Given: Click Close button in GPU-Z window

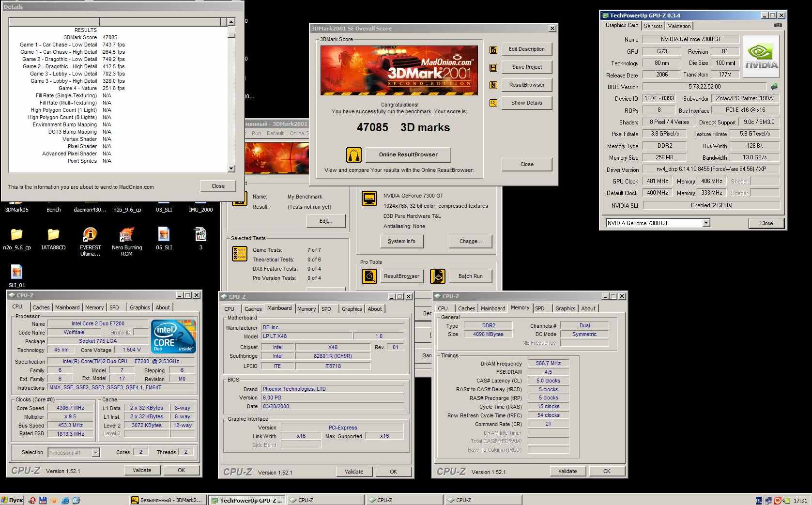Looking at the screenshot, I should (766, 223).
